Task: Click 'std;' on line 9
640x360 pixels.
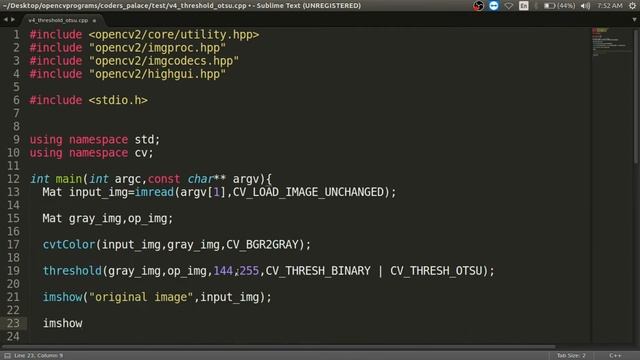Action: tap(147, 140)
